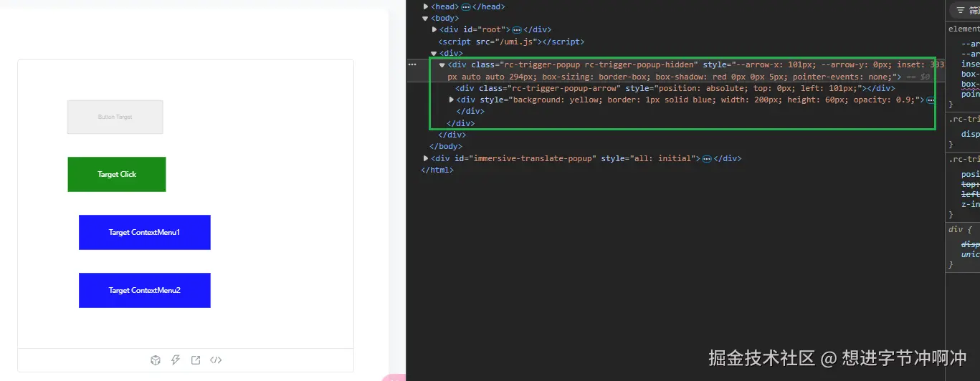Expand the ellipsis in the root div
This screenshot has width=980, height=381.
pyautogui.click(x=517, y=29)
